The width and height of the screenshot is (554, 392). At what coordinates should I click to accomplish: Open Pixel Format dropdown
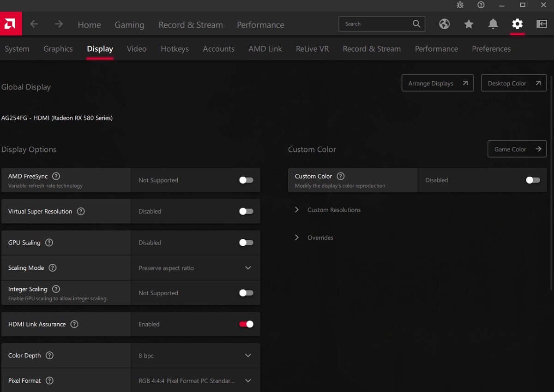pyautogui.click(x=196, y=380)
